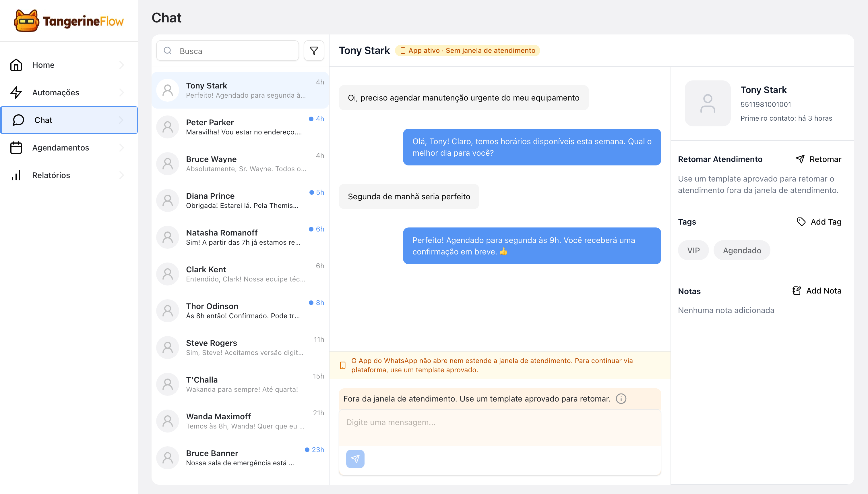This screenshot has height=494, width=868.
Task: Click the search magnifier icon
Action: click(x=168, y=51)
